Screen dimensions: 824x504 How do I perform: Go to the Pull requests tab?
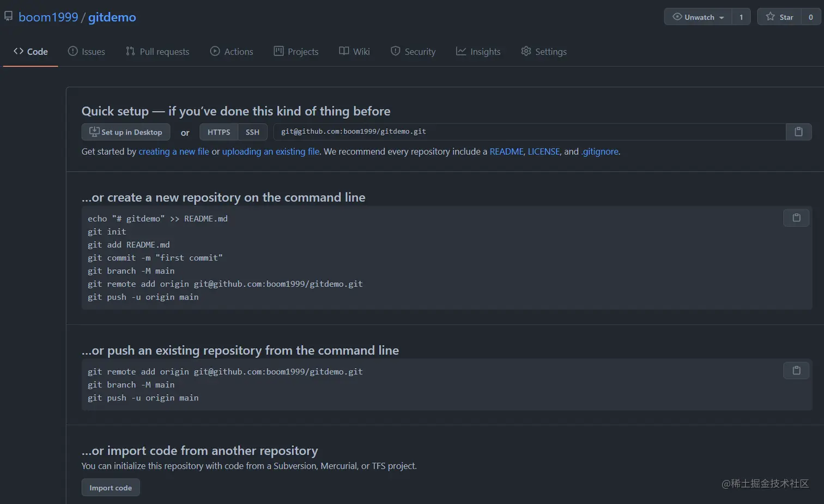157,51
